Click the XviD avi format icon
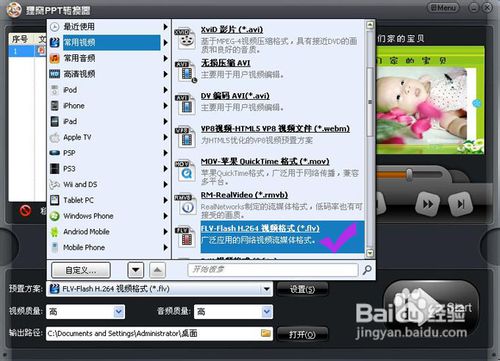Viewport: 500px width, 361px height. point(185,38)
